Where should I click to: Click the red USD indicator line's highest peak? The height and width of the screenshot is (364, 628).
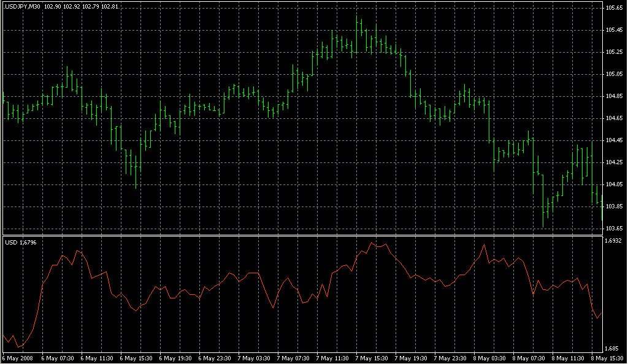click(x=372, y=243)
